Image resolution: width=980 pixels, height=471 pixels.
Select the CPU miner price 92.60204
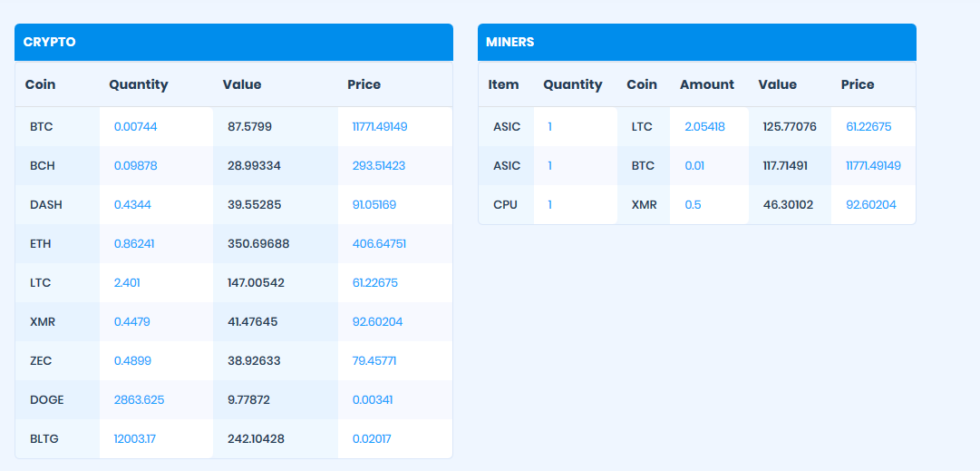coord(870,205)
